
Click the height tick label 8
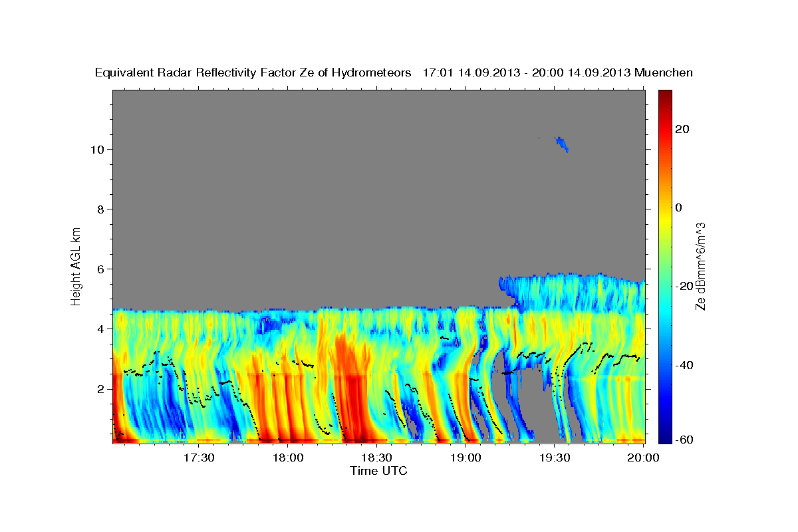(100, 209)
